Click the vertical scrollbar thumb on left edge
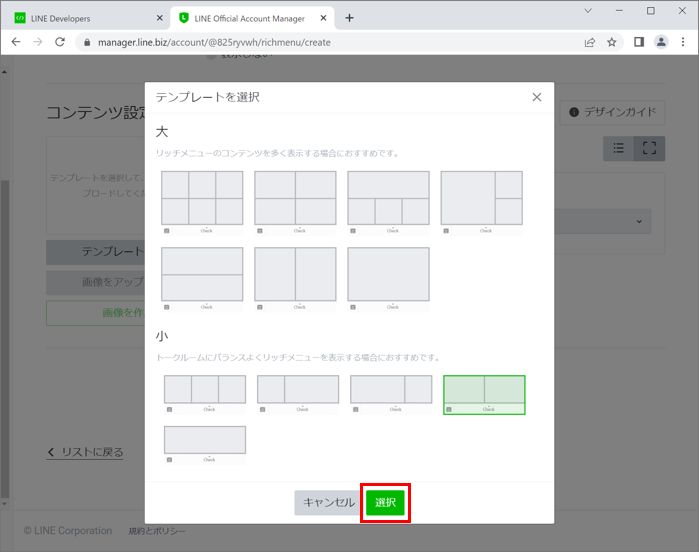699x552 pixels. 4,339
